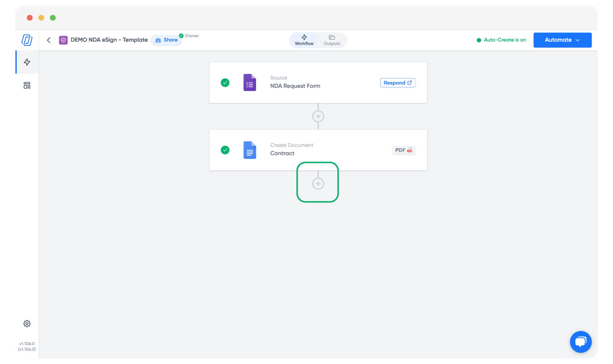Screen dimensions: 613x364
Task: Switch to the Workflow tab
Action: click(304, 40)
